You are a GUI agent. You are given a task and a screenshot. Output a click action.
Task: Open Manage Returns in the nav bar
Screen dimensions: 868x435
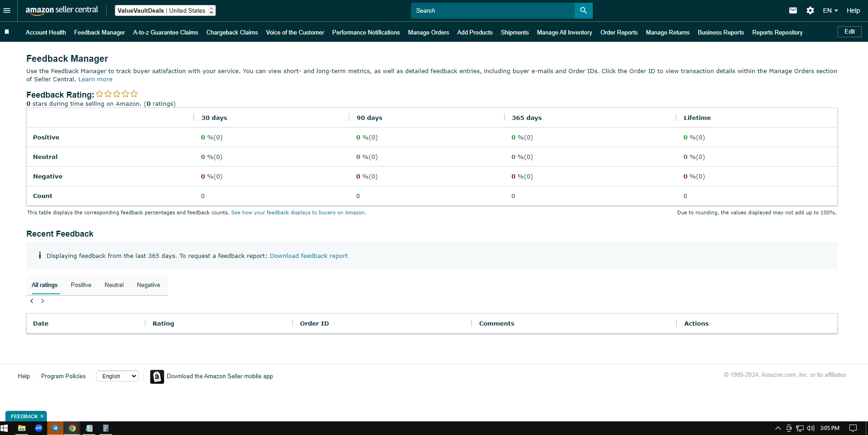click(668, 32)
